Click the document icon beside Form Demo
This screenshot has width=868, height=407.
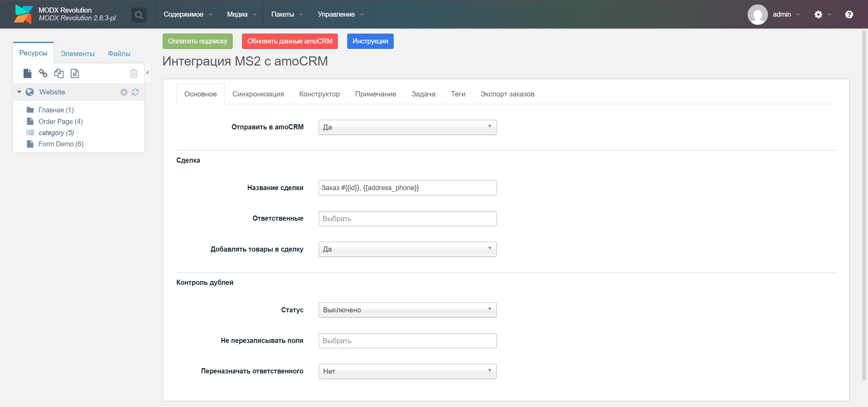30,144
